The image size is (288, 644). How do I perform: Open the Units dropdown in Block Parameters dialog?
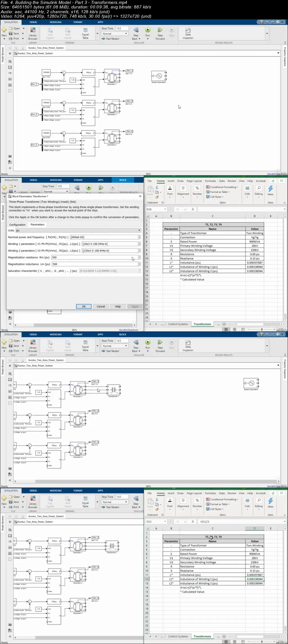click(78, 230)
